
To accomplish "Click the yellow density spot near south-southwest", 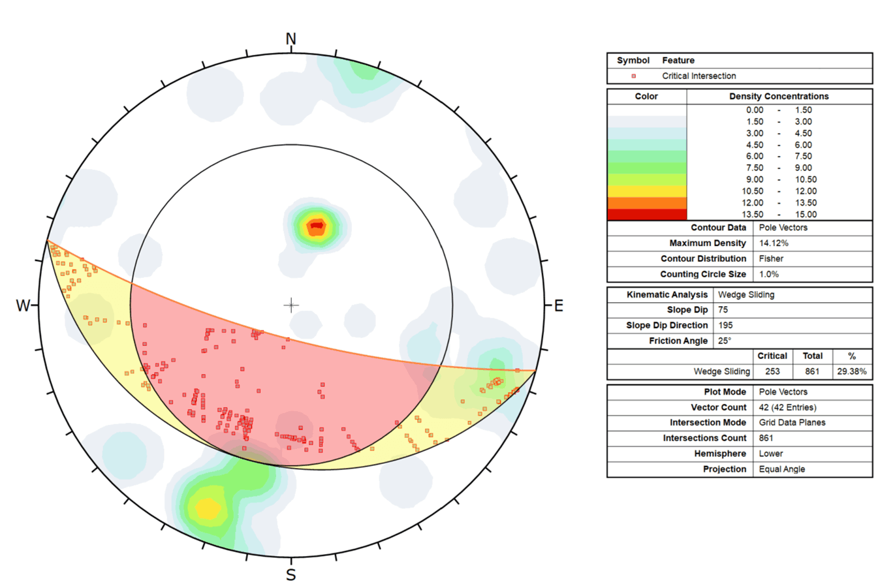I will pos(208,508).
